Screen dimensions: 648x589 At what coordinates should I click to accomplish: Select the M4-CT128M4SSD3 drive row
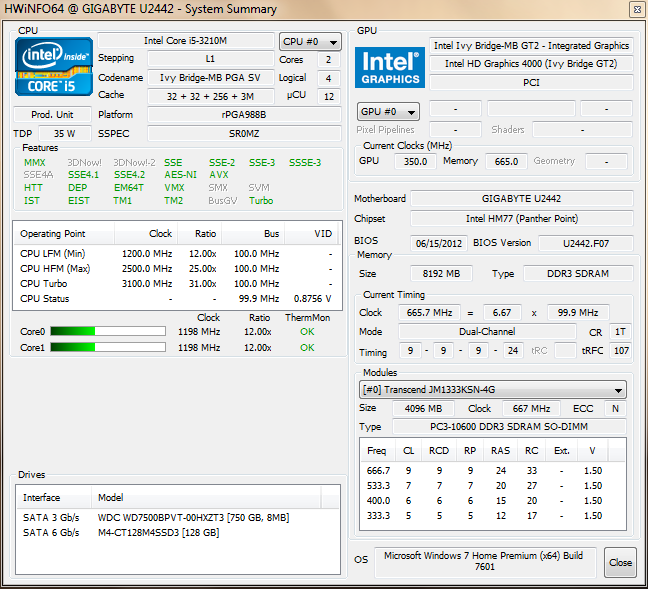(178, 532)
